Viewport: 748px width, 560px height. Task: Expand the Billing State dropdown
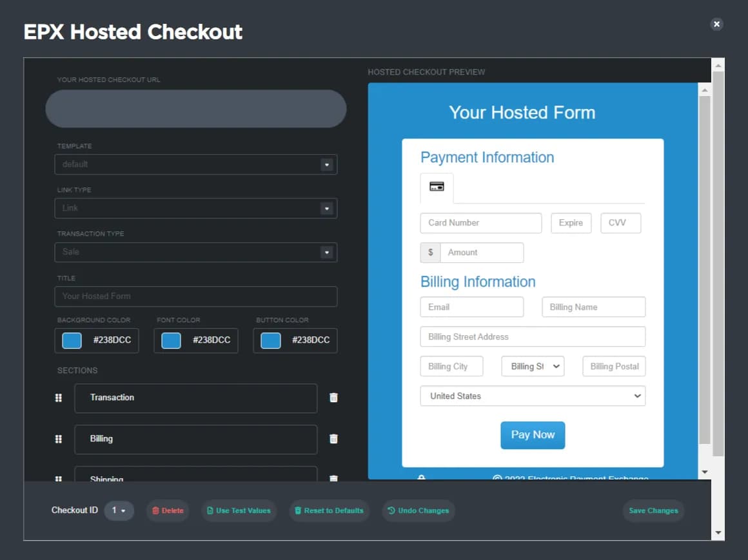point(533,367)
